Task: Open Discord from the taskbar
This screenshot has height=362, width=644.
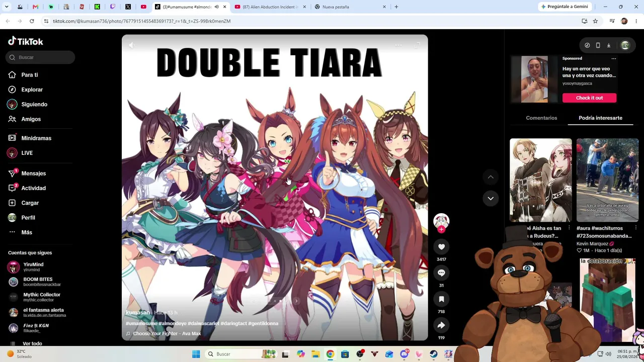Action: tap(404, 354)
